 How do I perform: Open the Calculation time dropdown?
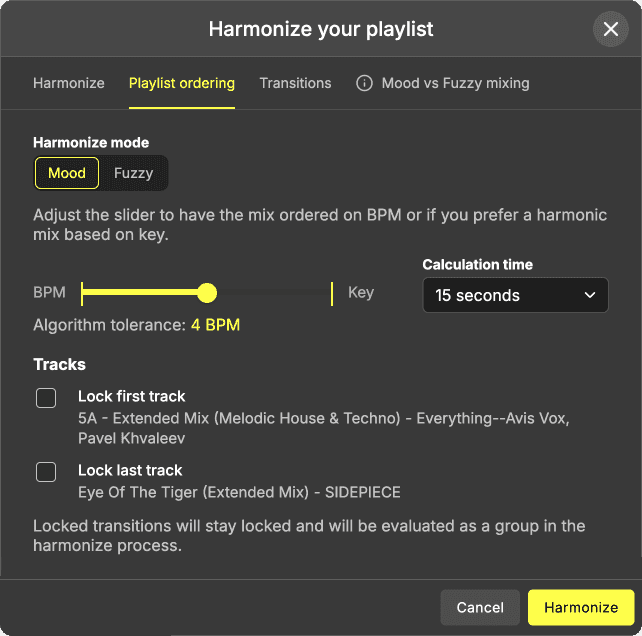[x=515, y=295]
